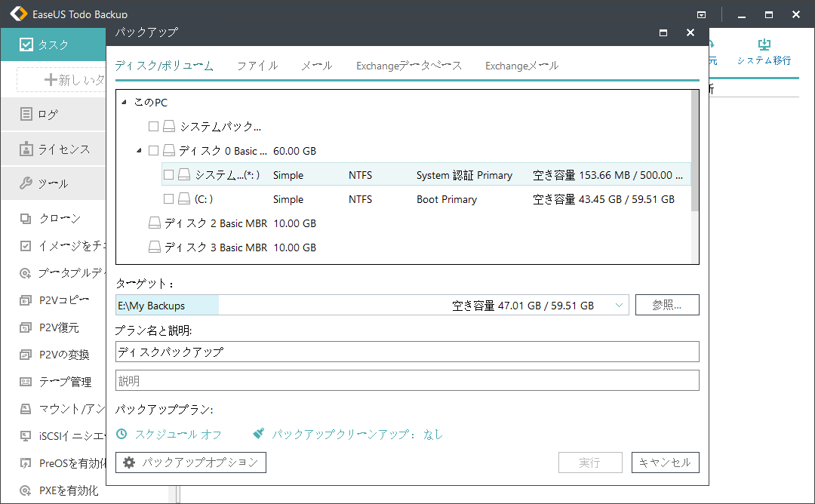
Task: Open the スケジュール オフ link
Action: coord(178,435)
